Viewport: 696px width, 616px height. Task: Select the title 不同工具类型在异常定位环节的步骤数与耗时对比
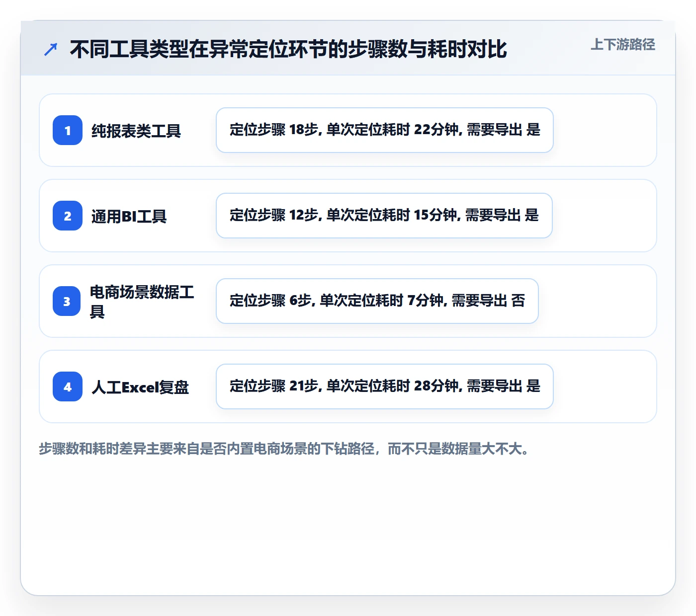pyautogui.click(x=288, y=49)
